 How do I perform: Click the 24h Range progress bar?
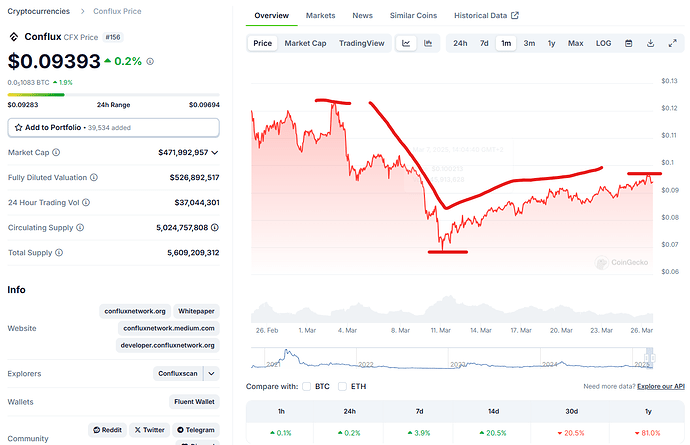pos(114,95)
